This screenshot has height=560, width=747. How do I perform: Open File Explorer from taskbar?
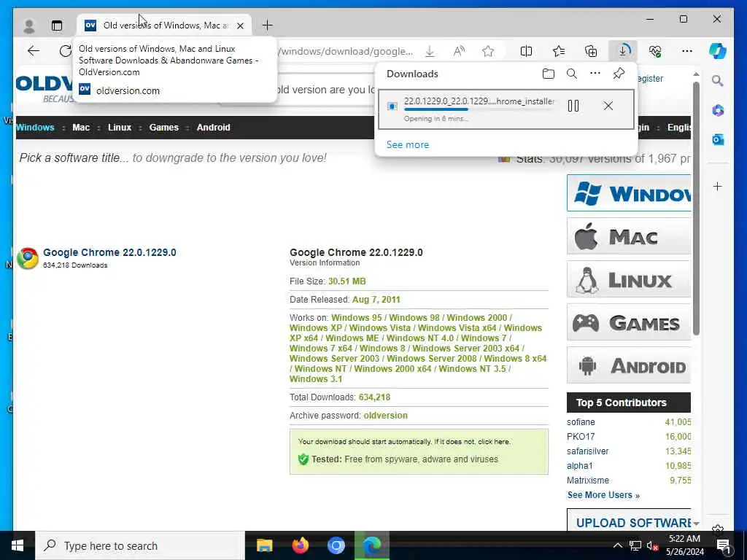pyautogui.click(x=264, y=545)
